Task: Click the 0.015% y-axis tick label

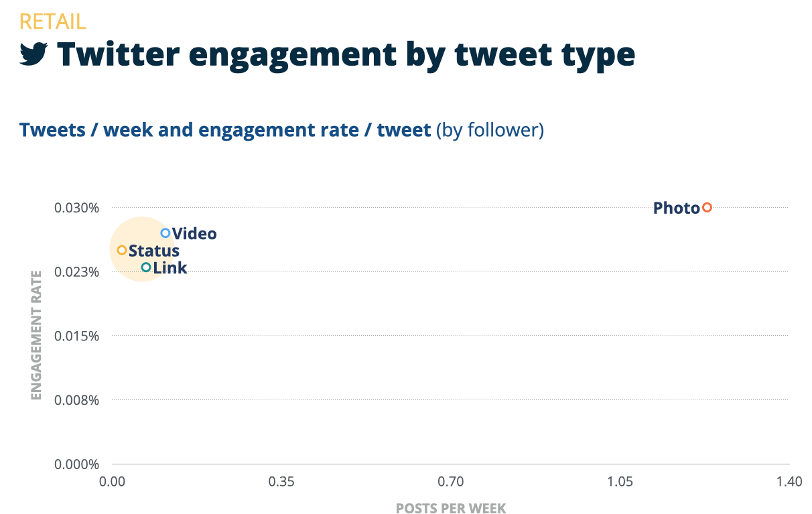Action: pyautogui.click(x=77, y=336)
